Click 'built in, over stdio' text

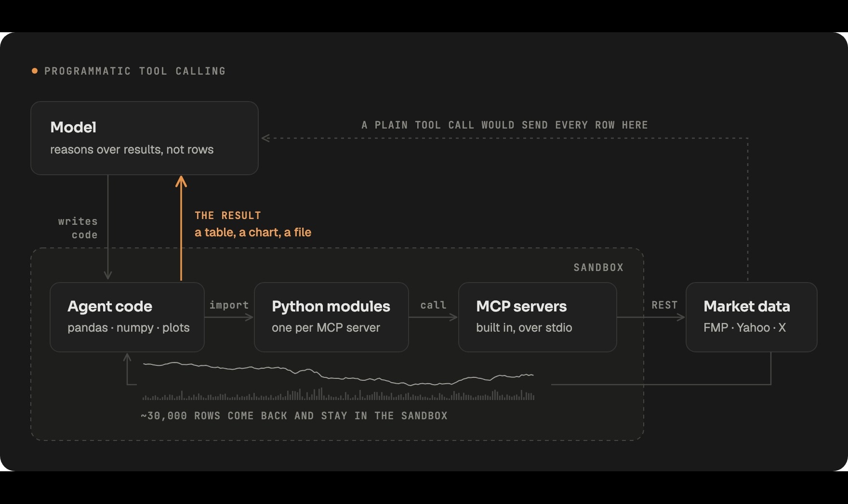[x=524, y=328]
